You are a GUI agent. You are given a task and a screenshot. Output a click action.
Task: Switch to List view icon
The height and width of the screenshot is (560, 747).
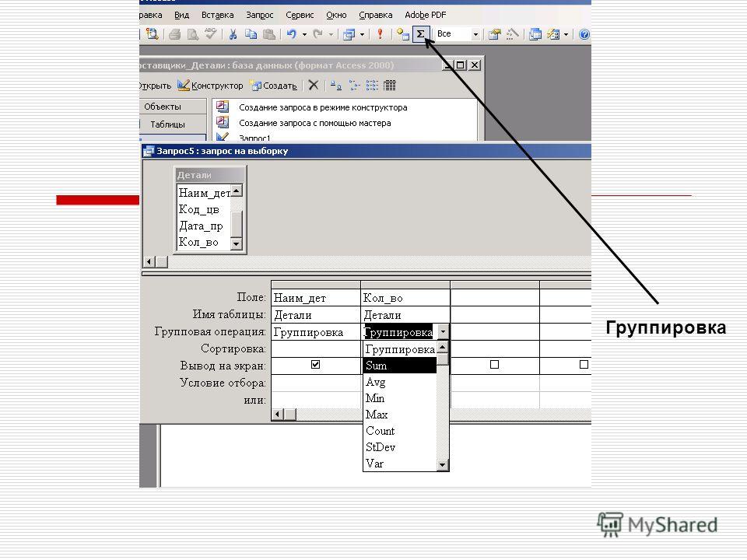372,86
